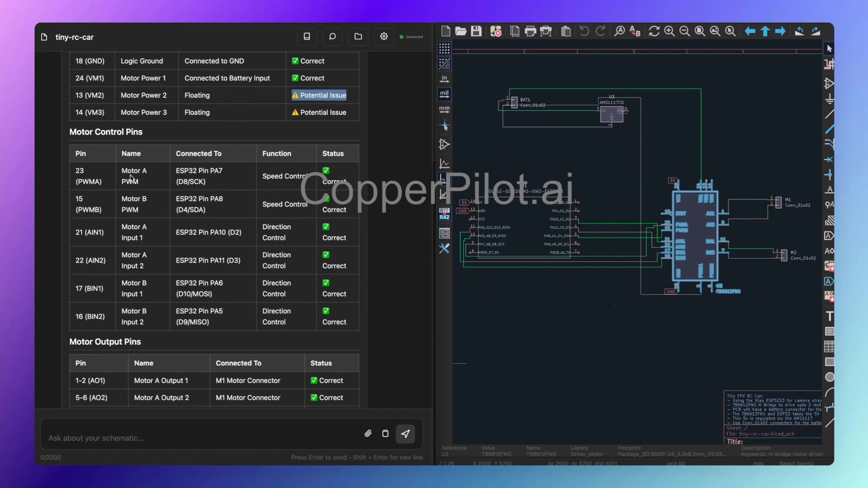Switch units to inches
This screenshot has width=868, height=488.
444,79
